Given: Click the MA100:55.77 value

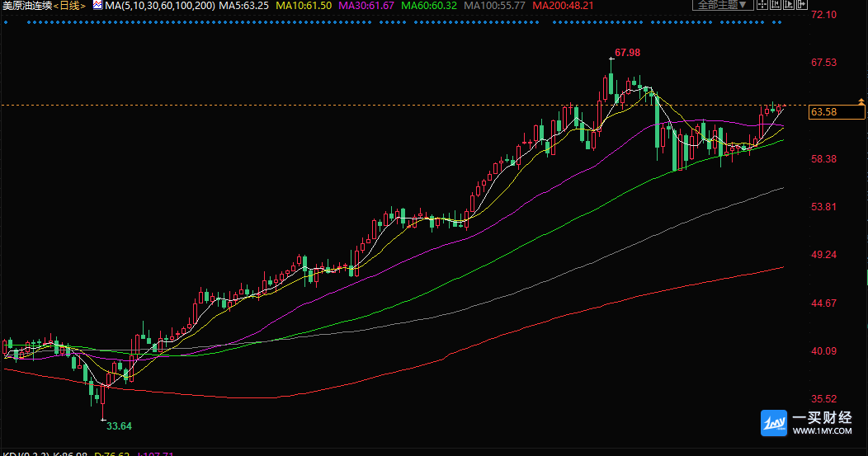Looking at the screenshot, I should click(494, 6).
